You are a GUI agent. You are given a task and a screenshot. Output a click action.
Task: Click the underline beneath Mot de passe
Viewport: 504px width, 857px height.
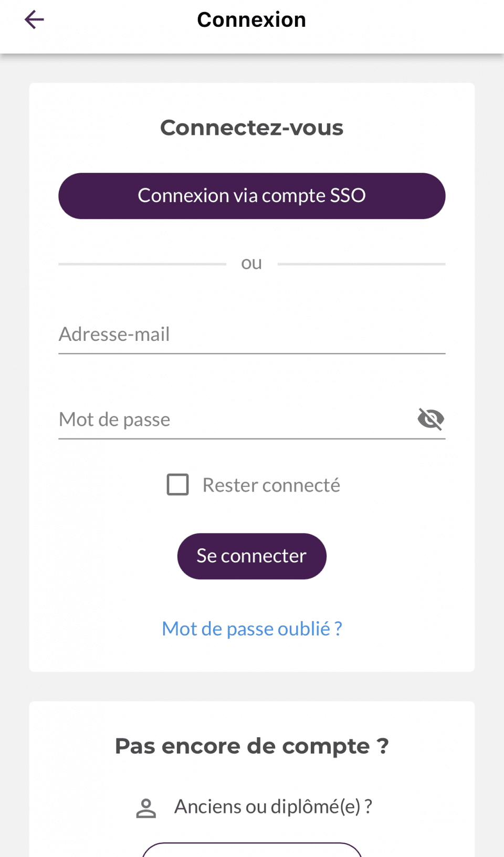click(252, 439)
